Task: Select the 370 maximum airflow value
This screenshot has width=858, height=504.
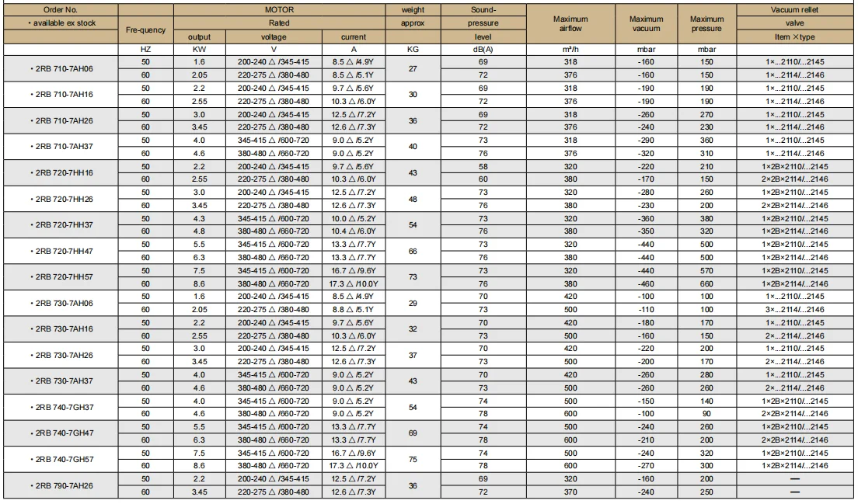Action: pos(570,492)
